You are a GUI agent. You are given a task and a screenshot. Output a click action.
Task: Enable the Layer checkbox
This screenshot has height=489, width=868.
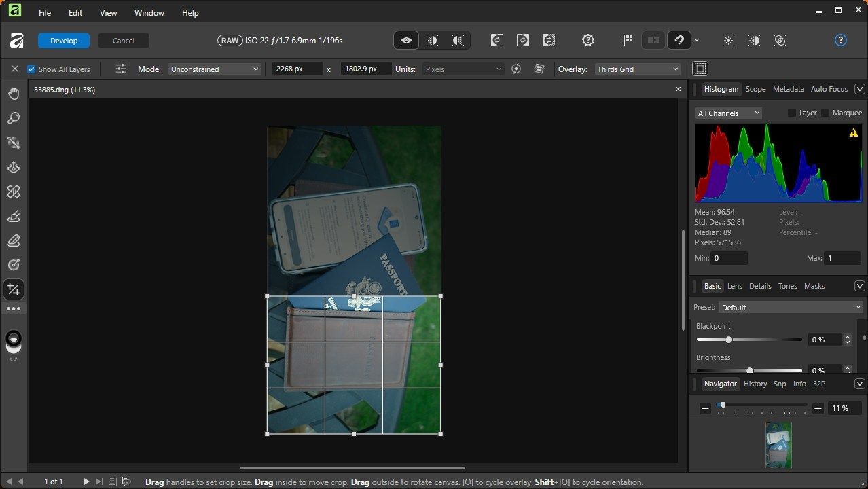click(x=792, y=113)
